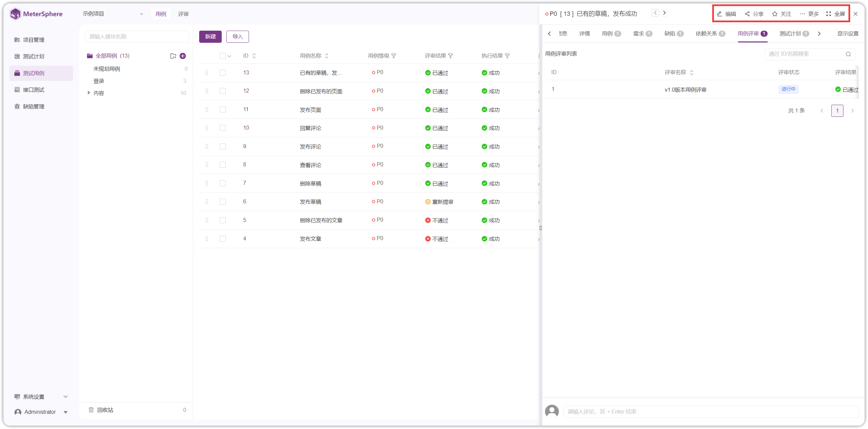Switch to 全屏 fullscreen mode

point(836,14)
